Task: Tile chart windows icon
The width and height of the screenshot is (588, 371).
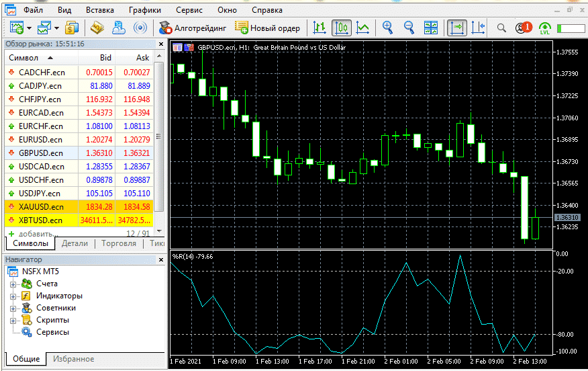Action: [430, 28]
